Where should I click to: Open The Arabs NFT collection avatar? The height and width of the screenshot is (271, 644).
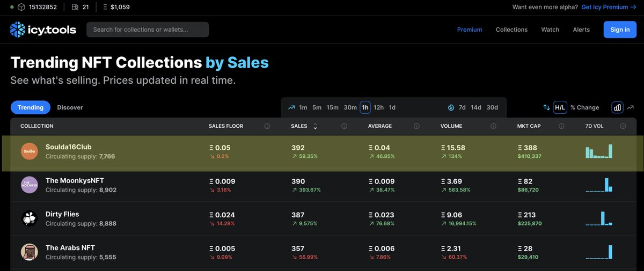[x=30, y=252]
